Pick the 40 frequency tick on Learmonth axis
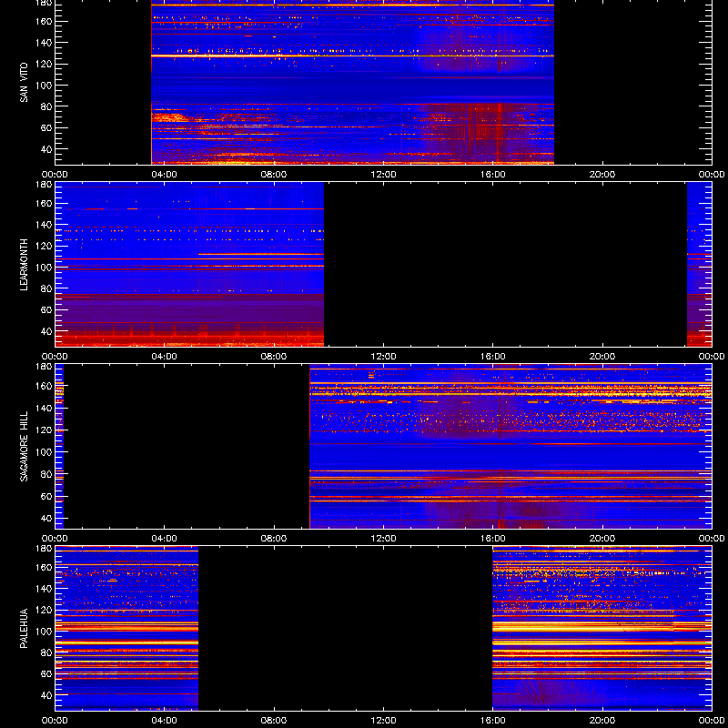This screenshot has height=728, width=728. (47, 331)
